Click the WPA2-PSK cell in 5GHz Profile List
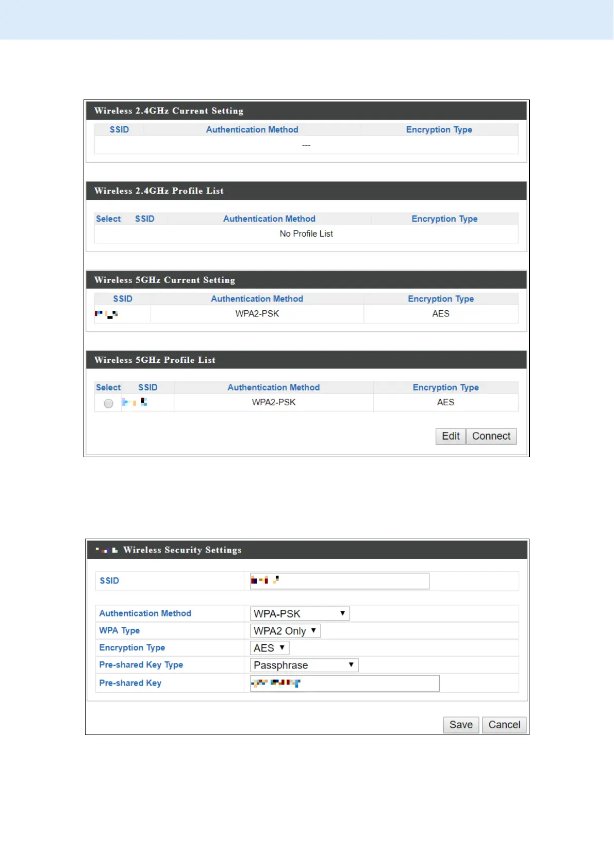This screenshot has height=868, width=614. [274, 402]
